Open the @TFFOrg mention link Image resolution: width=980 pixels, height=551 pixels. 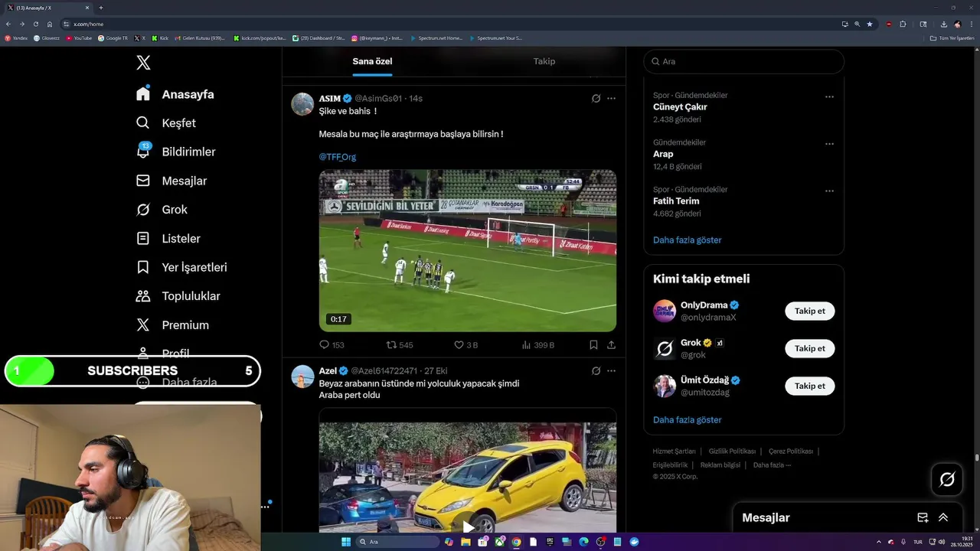[337, 157]
